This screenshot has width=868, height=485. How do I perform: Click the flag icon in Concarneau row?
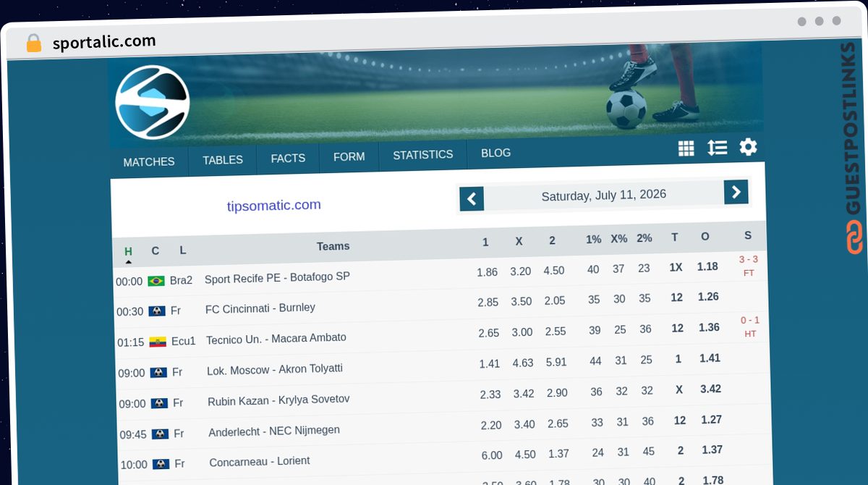coord(161,464)
